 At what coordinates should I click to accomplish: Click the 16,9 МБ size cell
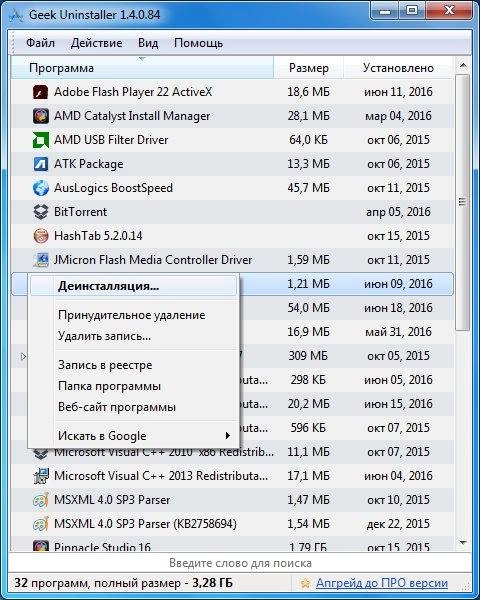point(309,332)
